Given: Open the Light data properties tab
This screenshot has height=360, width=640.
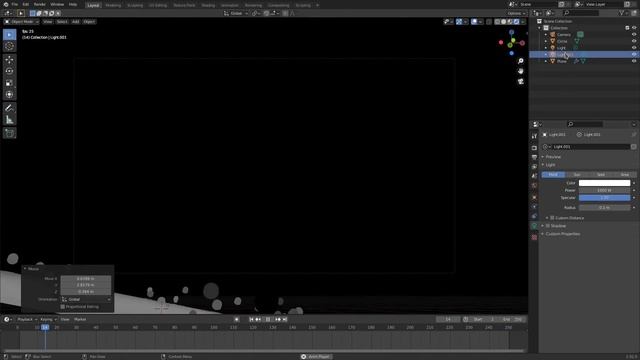Looking at the screenshot, I should (x=534, y=226).
